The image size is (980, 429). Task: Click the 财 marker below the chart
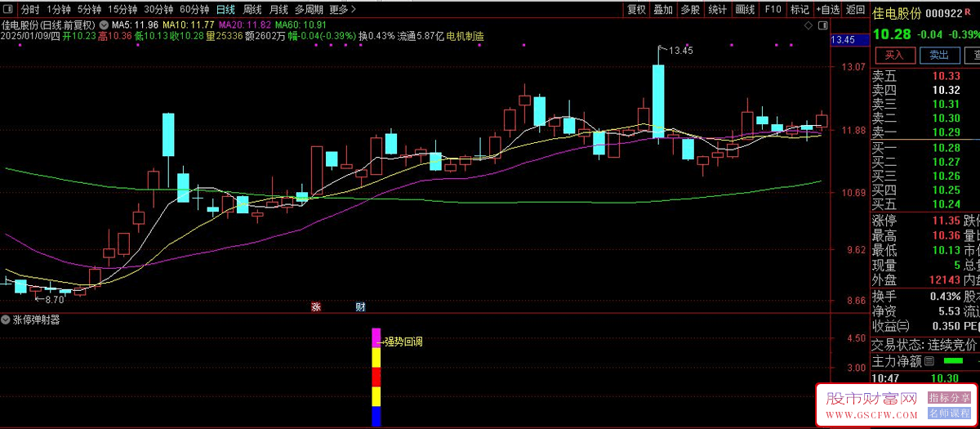(x=360, y=308)
